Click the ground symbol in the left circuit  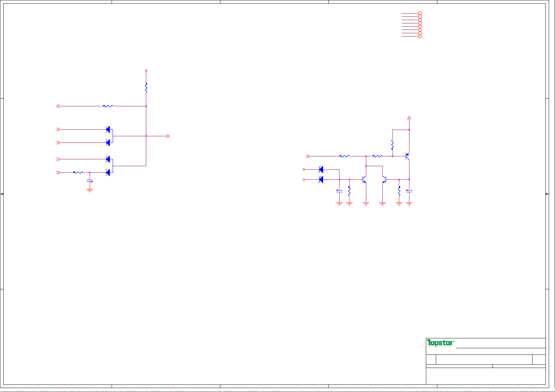pyautogui.click(x=90, y=190)
